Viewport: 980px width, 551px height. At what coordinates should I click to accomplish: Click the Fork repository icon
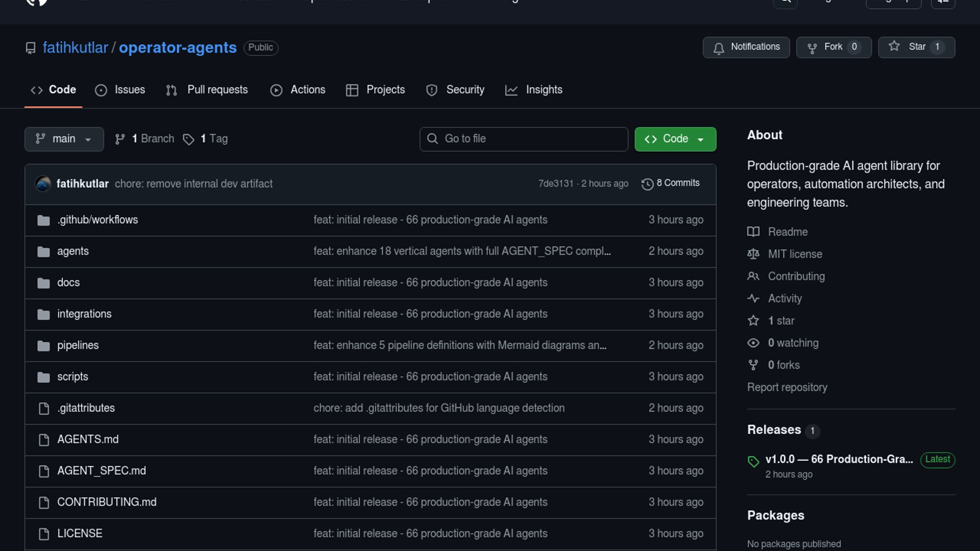pyautogui.click(x=812, y=48)
